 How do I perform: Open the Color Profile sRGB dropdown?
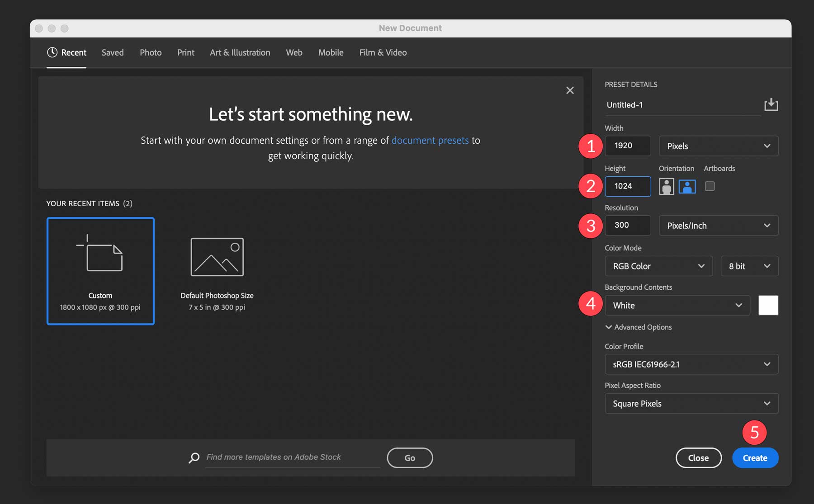[x=691, y=364]
